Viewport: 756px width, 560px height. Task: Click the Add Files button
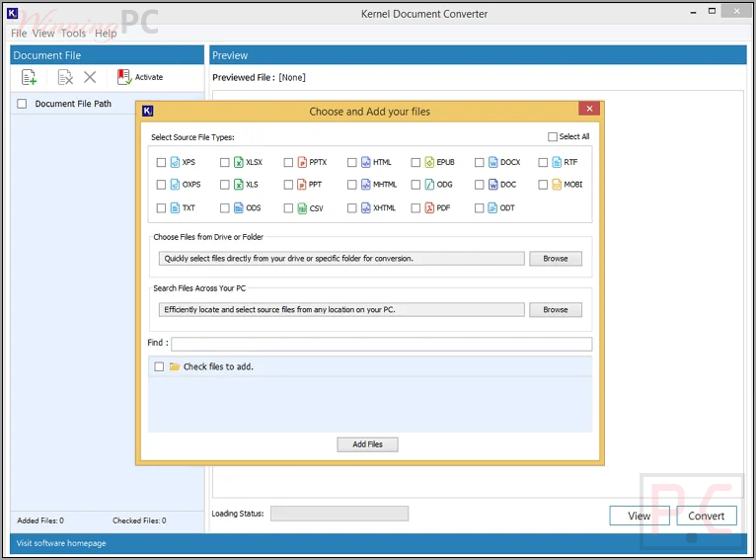click(x=367, y=444)
